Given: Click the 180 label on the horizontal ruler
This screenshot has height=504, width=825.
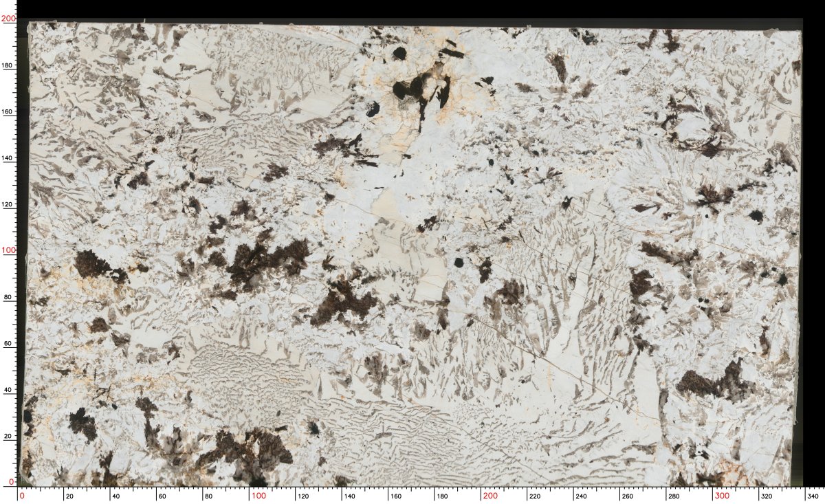Looking at the screenshot, I should click(441, 496).
